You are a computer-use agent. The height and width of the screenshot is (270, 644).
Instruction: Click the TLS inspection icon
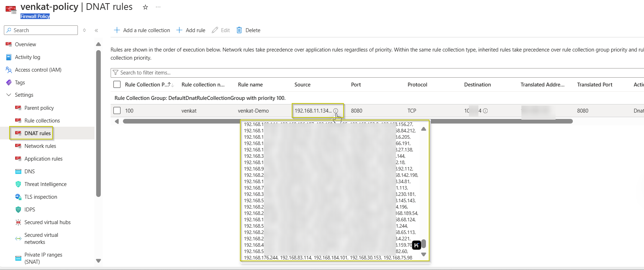click(x=18, y=197)
